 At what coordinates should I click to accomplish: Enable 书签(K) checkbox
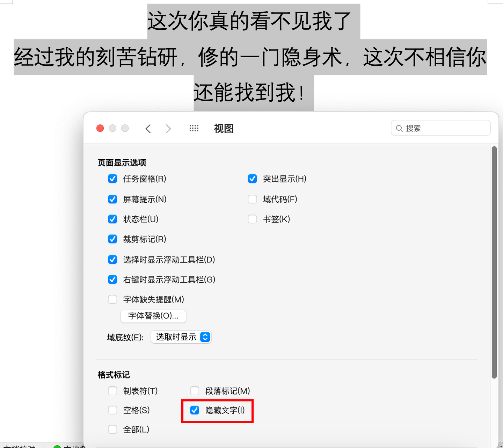point(253,219)
